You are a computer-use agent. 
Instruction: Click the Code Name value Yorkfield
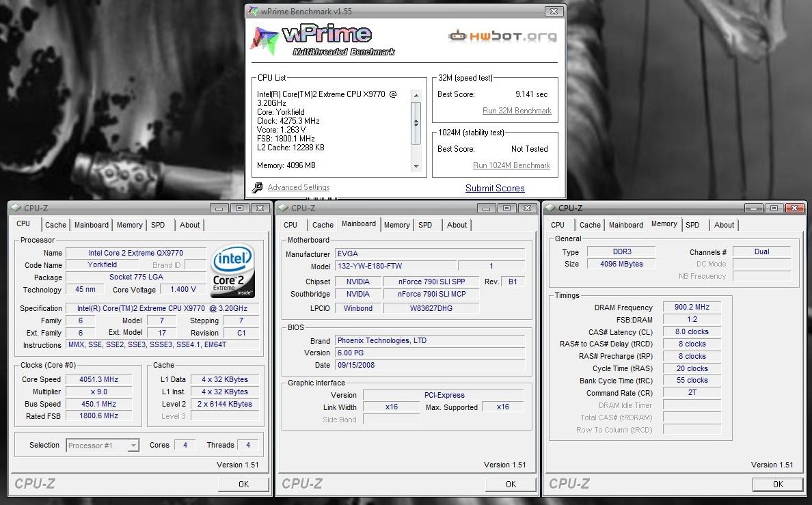pyautogui.click(x=102, y=264)
